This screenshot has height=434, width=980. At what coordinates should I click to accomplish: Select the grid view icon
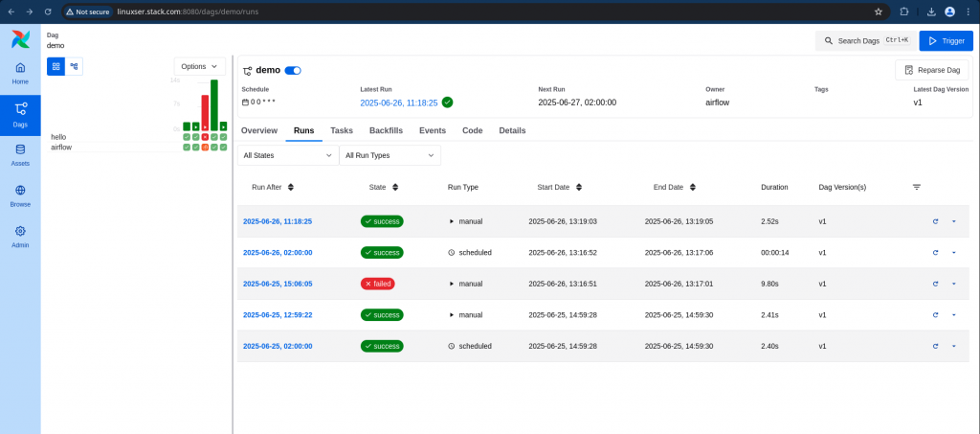pyautogui.click(x=56, y=66)
